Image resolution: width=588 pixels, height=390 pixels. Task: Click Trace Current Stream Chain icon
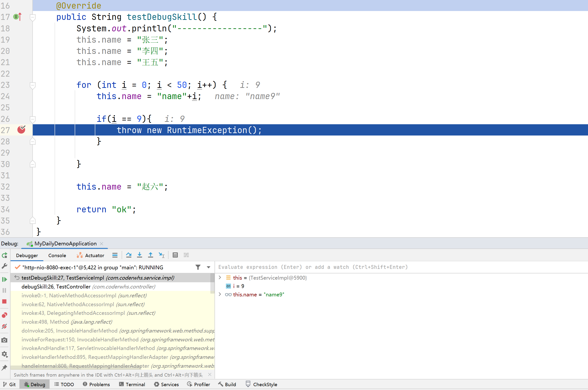point(186,255)
